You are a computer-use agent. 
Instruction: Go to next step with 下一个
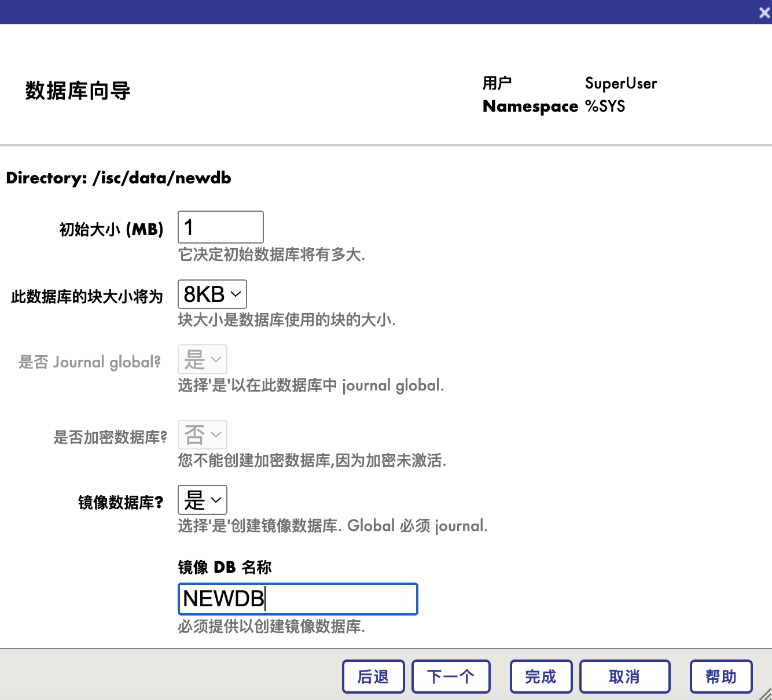coord(451,676)
